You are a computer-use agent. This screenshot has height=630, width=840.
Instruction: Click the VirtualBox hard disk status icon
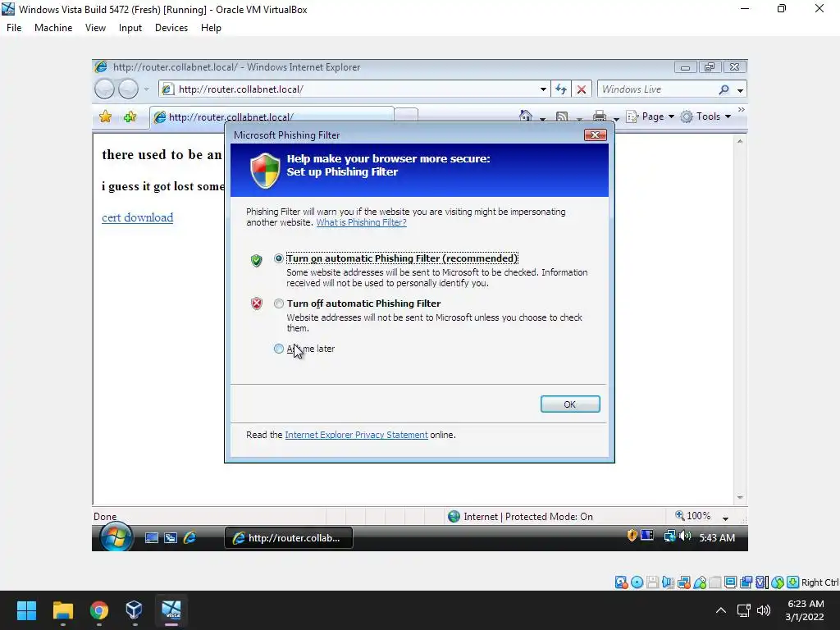621,582
